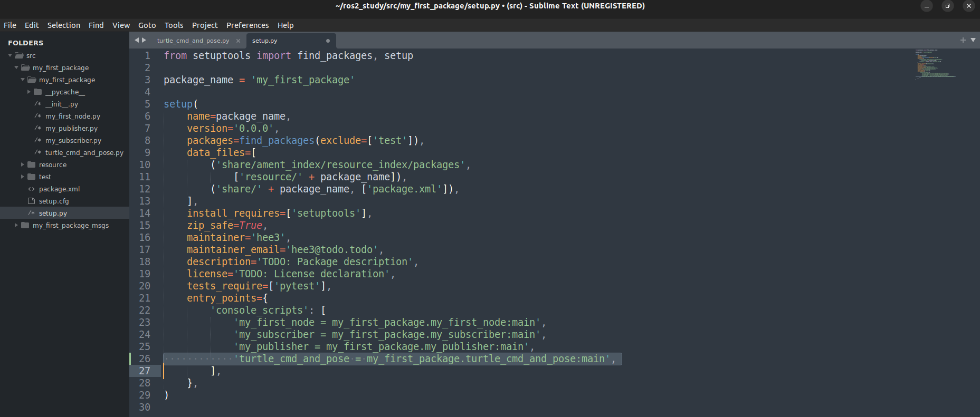Click the setup.cfg file icon
This screenshot has width=980, height=417.
31,201
